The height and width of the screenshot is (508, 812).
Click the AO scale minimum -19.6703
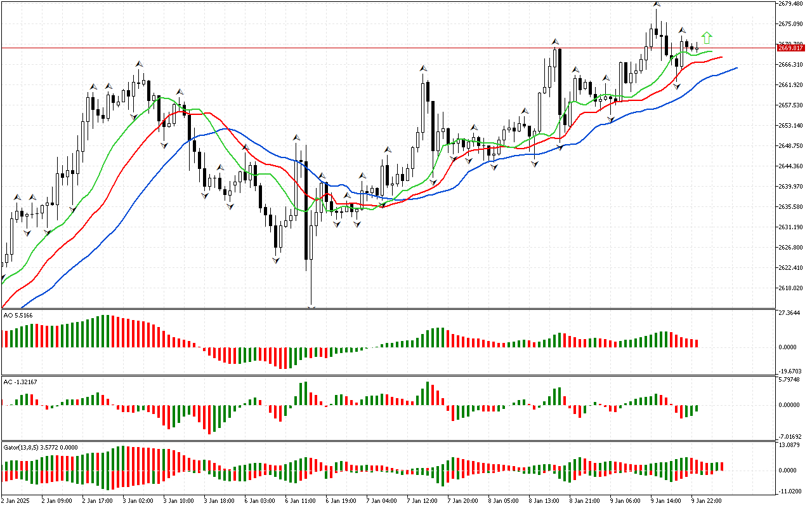(x=789, y=371)
